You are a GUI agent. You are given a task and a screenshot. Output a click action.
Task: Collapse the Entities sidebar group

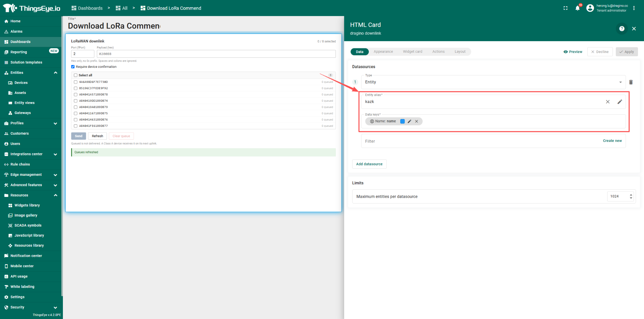56,73
